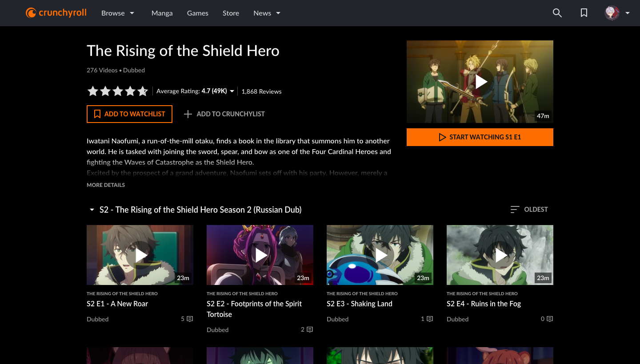Expand the season selector S2 dropdown

tap(196, 210)
